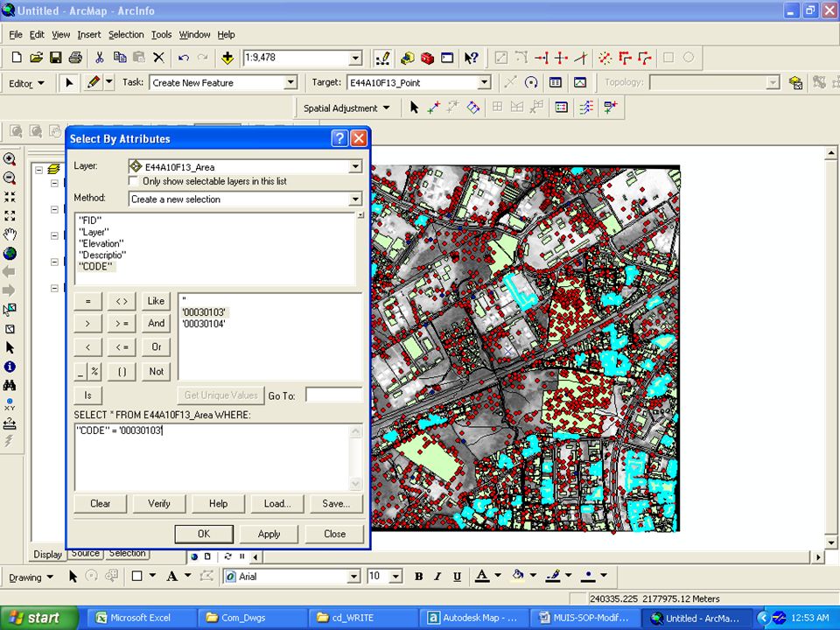
Task: Click the line color brush swatch
Action: [x=553, y=577]
